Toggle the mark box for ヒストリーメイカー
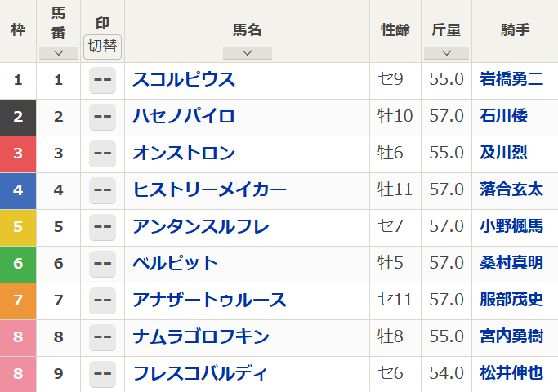Screen dimensions: 558x392 pos(102,190)
